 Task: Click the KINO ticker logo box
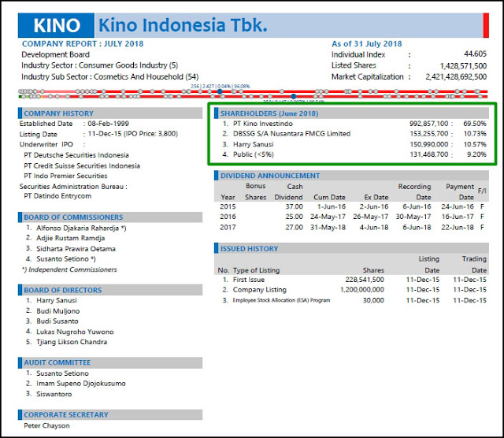tap(56, 25)
